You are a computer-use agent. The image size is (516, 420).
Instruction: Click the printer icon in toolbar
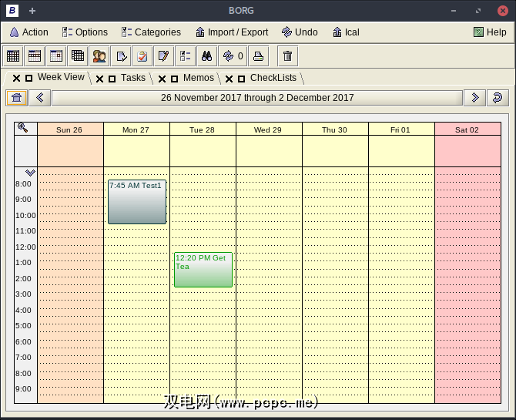(x=259, y=55)
